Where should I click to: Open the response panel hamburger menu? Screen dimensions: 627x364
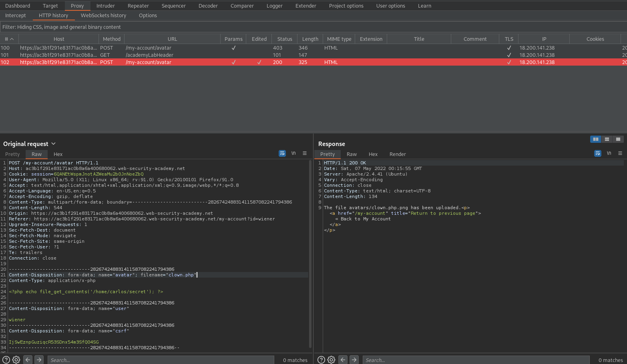point(620,153)
